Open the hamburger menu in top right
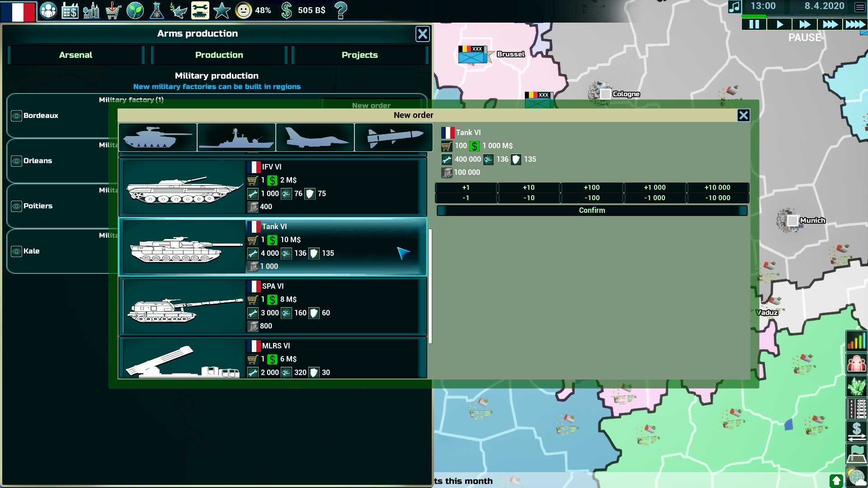Screen dimensions: 868x488 tap(860, 7)
